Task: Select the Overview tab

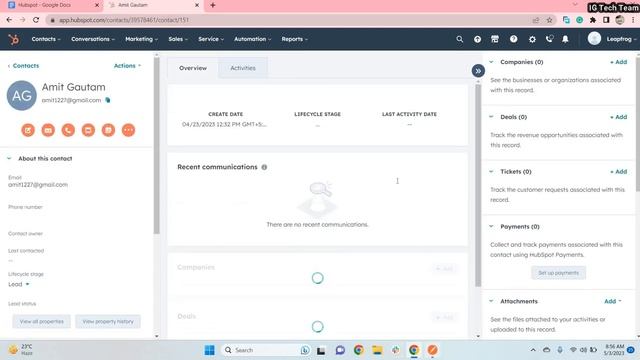Action: 193,68
